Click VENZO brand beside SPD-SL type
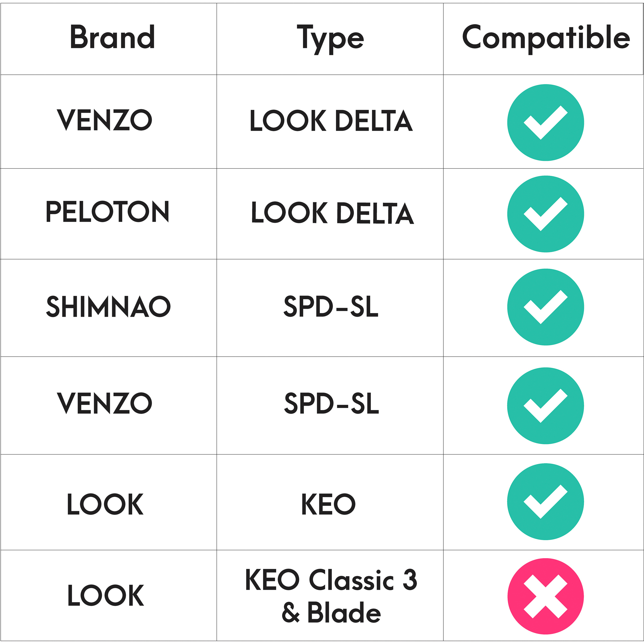The height and width of the screenshot is (644, 644). coord(104,403)
